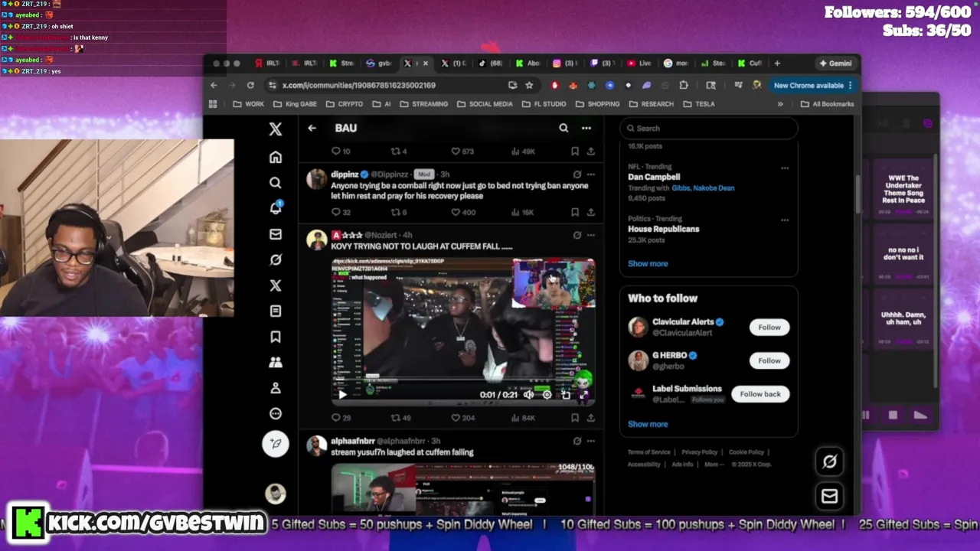Open video settings gear on Nozlert clip

click(x=547, y=395)
